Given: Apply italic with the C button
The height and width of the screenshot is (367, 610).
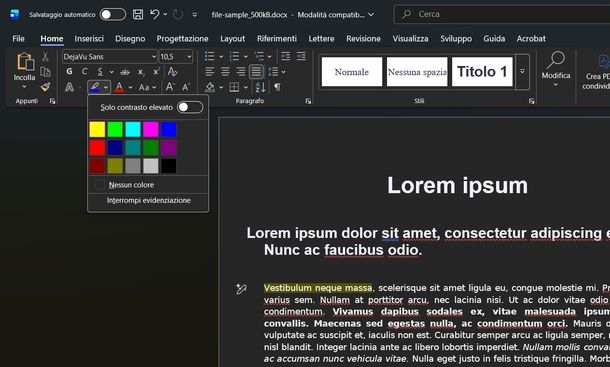Looking at the screenshot, I should (84, 72).
